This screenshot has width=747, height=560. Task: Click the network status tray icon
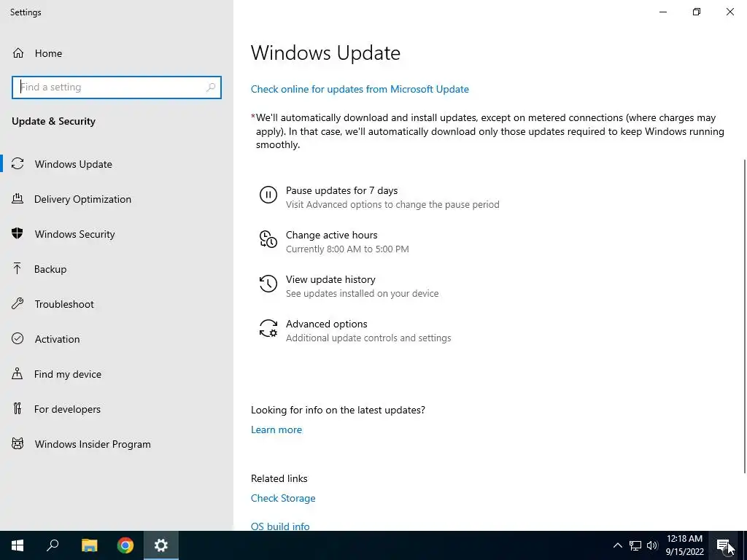pyautogui.click(x=635, y=545)
